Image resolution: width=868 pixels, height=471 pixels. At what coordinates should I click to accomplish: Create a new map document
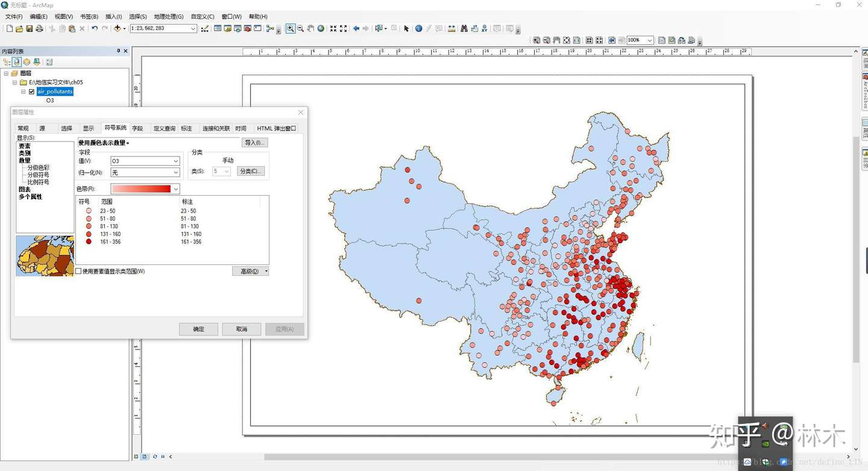10,28
